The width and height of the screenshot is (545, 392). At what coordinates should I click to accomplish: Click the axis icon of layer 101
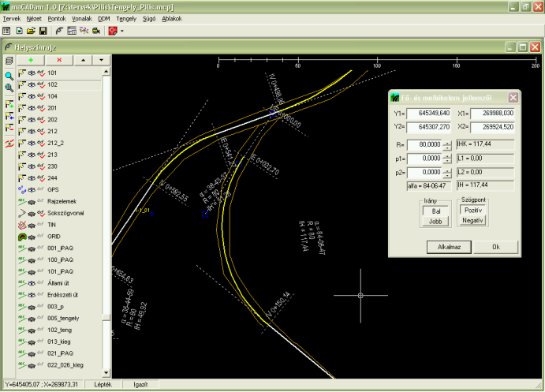coord(22,73)
